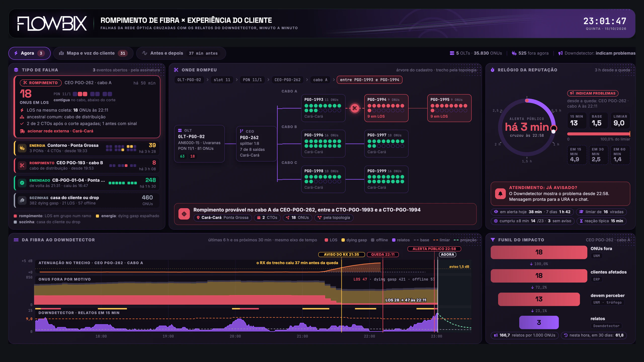Open the PGO-1994 node with 9 em LOS
Screen dimensions: 644x362
click(386, 108)
